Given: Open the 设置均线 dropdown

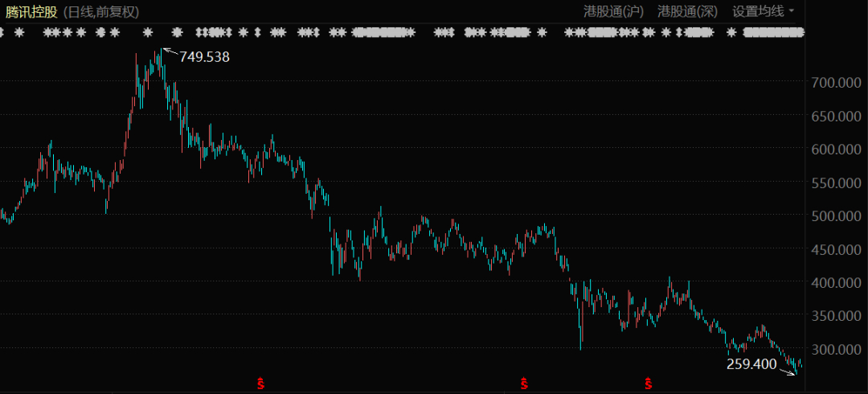Looking at the screenshot, I should [763, 11].
